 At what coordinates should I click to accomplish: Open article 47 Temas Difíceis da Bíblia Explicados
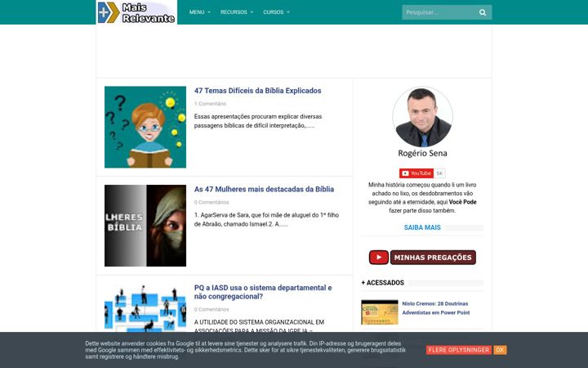point(257,91)
